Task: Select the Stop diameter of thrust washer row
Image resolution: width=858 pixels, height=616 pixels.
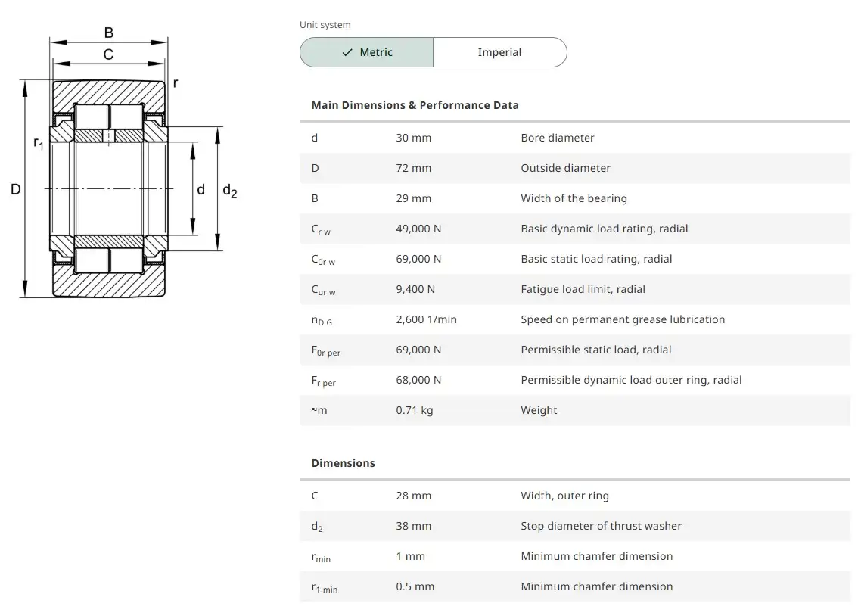Action: (574, 526)
